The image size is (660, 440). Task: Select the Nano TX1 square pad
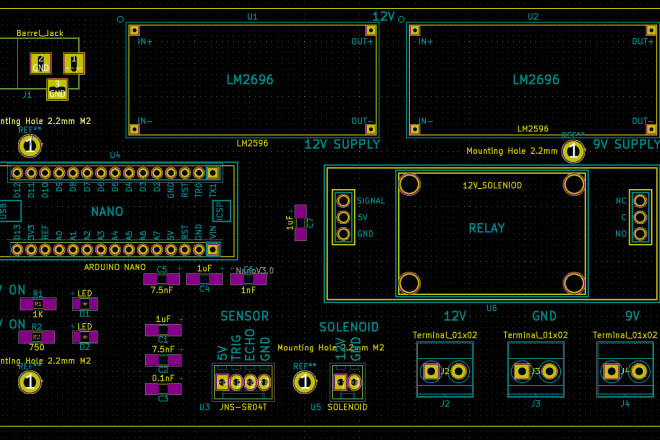pyautogui.click(x=213, y=173)
